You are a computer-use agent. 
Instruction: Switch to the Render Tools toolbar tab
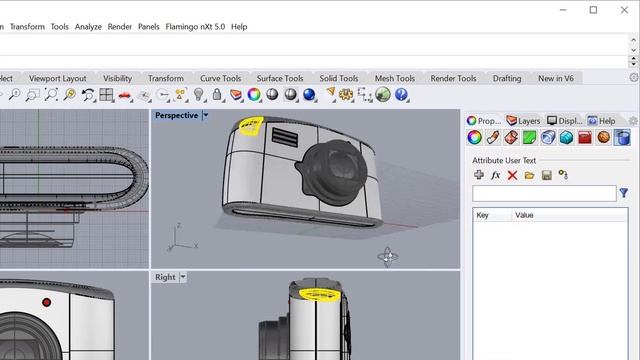coord(453,78)
